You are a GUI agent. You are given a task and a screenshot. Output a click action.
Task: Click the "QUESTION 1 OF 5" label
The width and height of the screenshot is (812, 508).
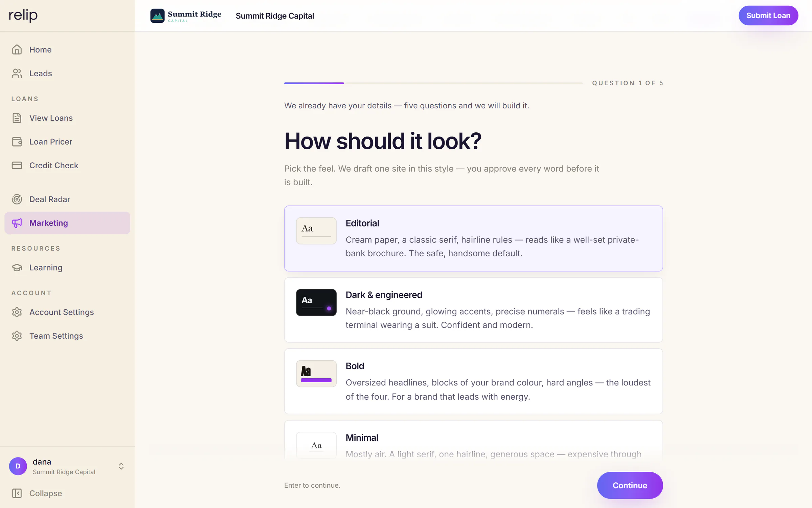pos(628,83)
